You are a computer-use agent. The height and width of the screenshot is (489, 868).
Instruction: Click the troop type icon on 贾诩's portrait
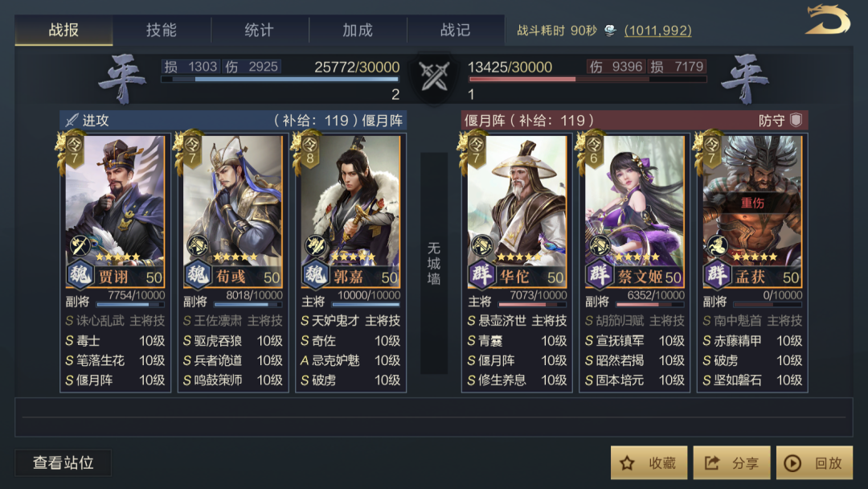80,245
